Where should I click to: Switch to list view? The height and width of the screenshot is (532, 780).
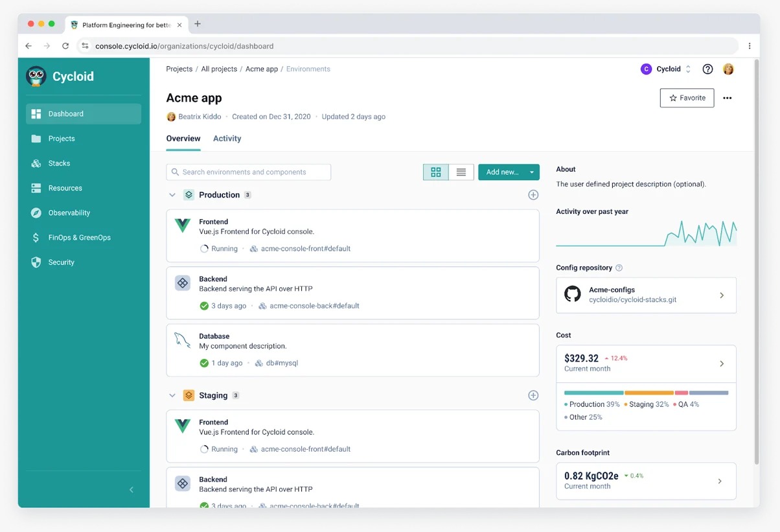tap(461, 172)
